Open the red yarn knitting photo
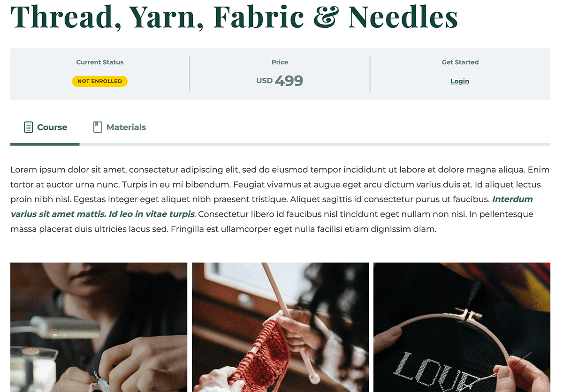Image resolution: width=563 pixels, height=392 pixels. 280,327
